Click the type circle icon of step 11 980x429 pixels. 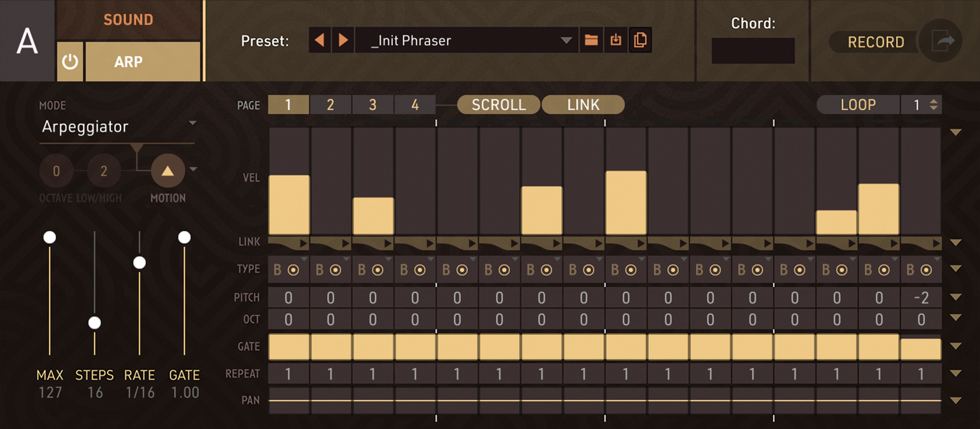click(x=715, y=270)
